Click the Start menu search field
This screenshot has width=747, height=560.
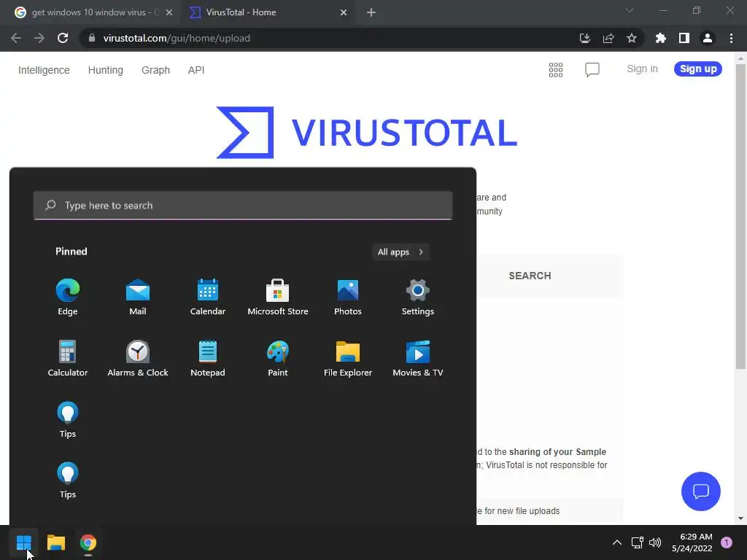pos(242,205)
